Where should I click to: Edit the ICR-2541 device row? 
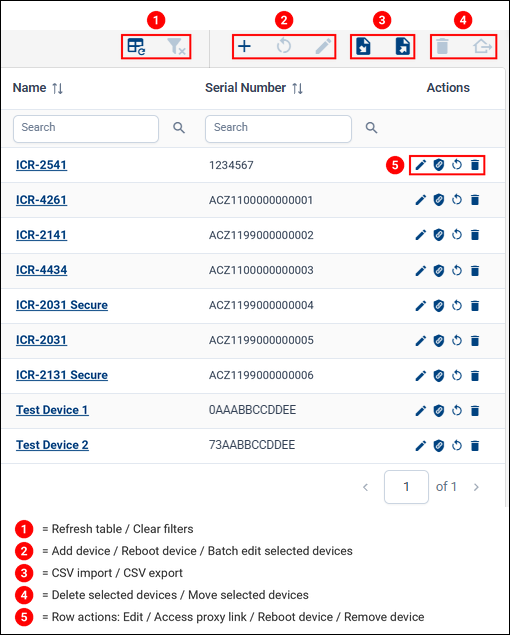[421, 165]
